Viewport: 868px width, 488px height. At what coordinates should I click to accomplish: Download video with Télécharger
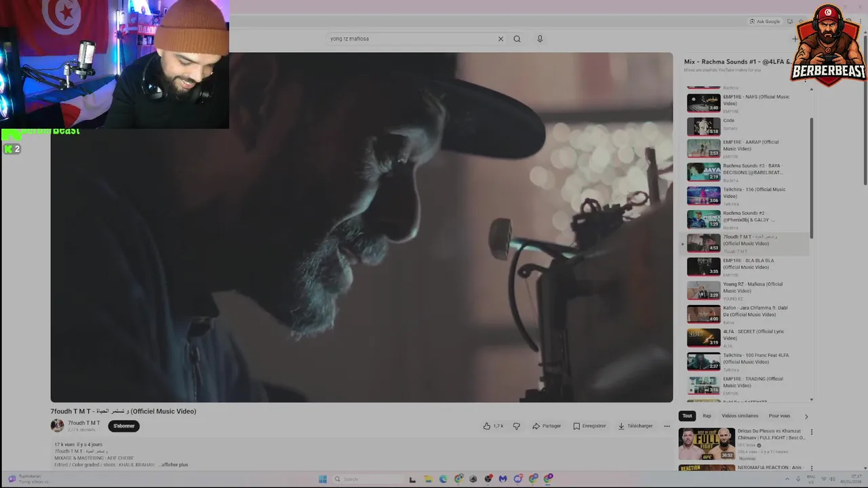635,426
